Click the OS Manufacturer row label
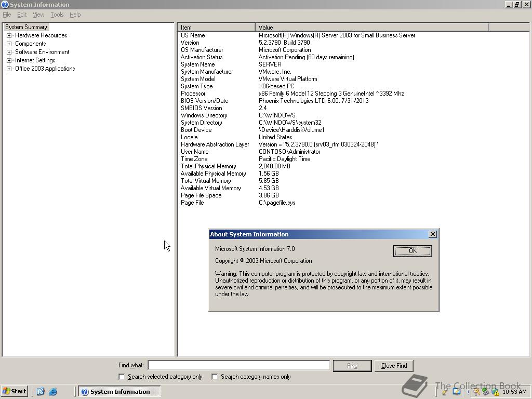Screen dimensions: 532x399 [202, 50]
